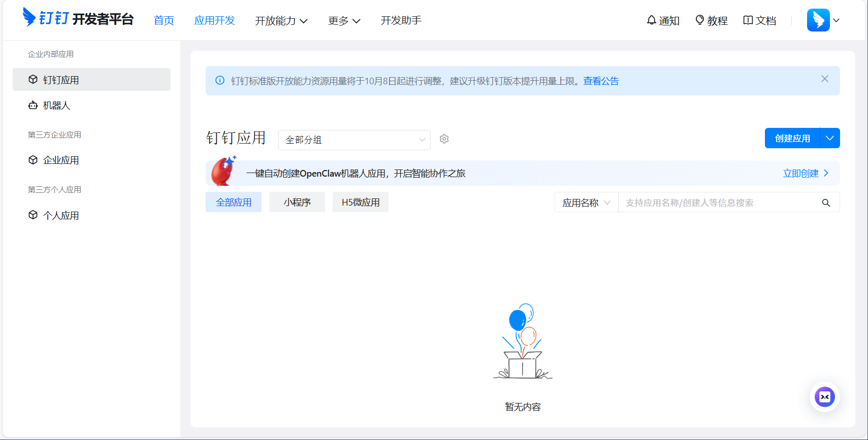Switch to the H5微应用 tab
Screen dimensions: 868x440
coord(360,202)
